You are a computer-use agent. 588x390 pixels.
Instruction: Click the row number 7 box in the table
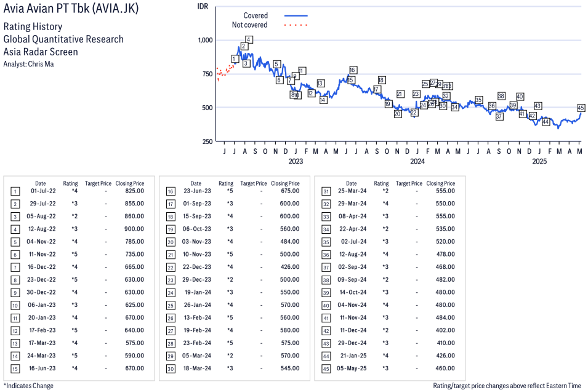(x=15, y=268)
